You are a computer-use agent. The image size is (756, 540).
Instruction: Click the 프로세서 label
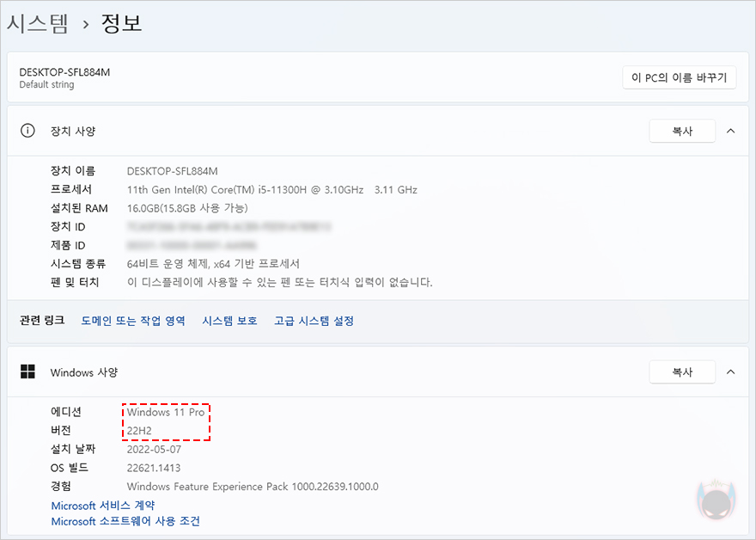tap(70, 189)
